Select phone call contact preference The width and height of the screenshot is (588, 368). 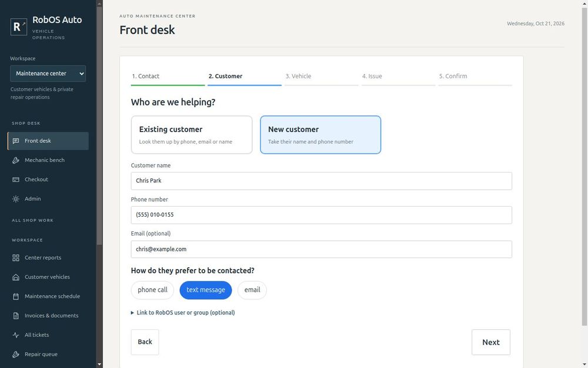(x=153, y=290)
